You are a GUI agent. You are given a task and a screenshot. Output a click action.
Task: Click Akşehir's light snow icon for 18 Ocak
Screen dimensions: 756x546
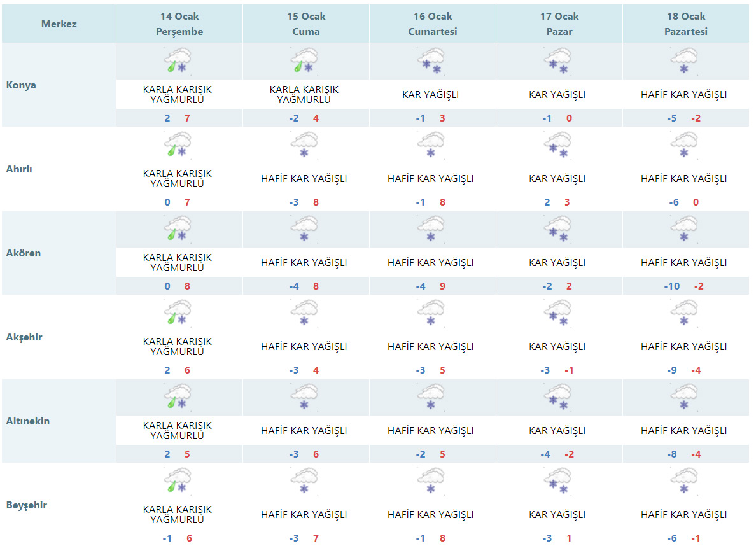(684, 312)
